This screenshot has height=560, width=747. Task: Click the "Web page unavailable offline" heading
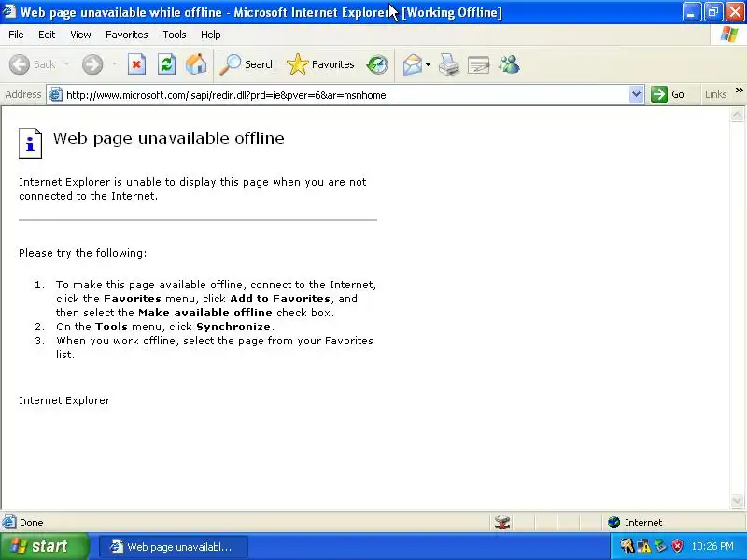pyautogui.click(x=169, y=138)
